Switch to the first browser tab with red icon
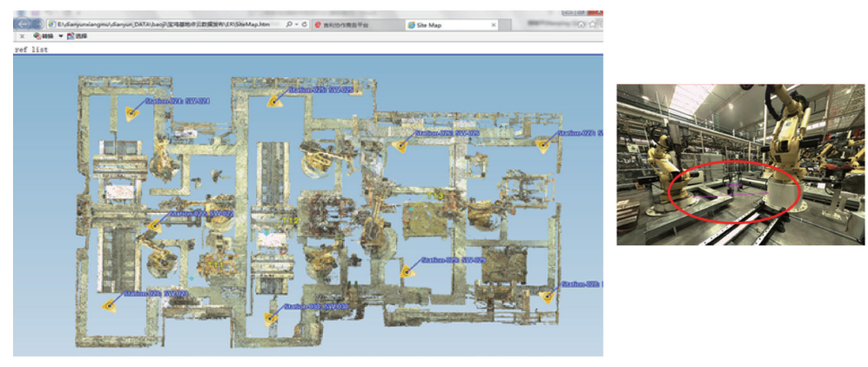Viewport: 868px width, 367px height. click(x=356, y=25)
